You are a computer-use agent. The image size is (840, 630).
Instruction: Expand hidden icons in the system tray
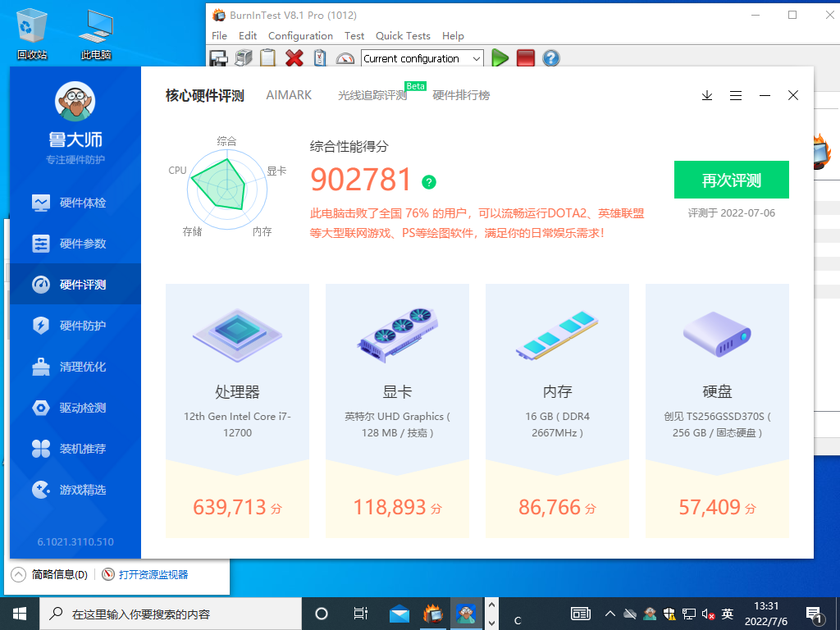[x=610, y=613]
